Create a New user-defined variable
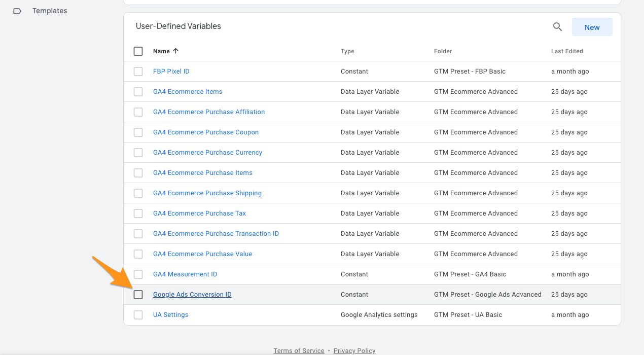Screen dimensions: 644x355 [x=592, y=27]
